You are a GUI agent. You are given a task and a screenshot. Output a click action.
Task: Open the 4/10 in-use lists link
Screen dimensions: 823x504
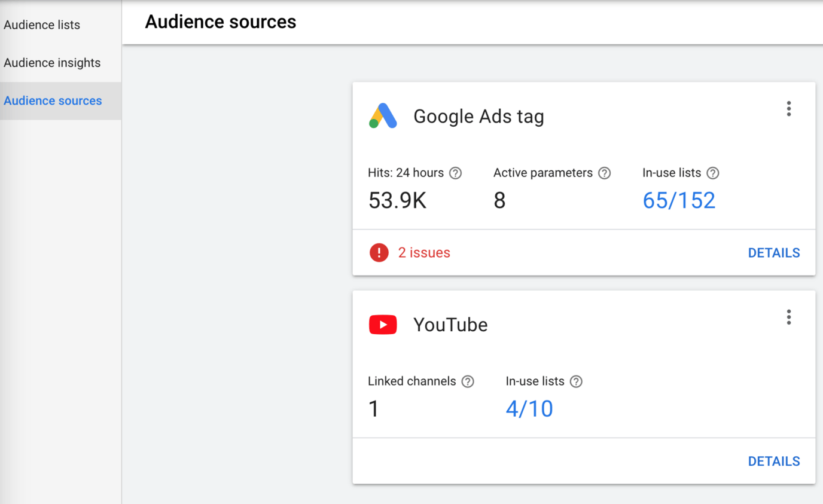(x=529, y=409)
